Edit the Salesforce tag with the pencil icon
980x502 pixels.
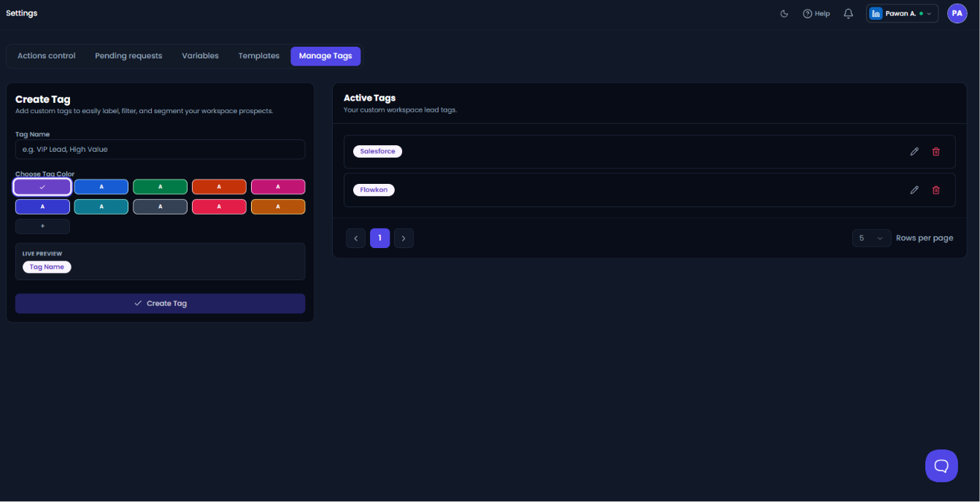(914, 151)
